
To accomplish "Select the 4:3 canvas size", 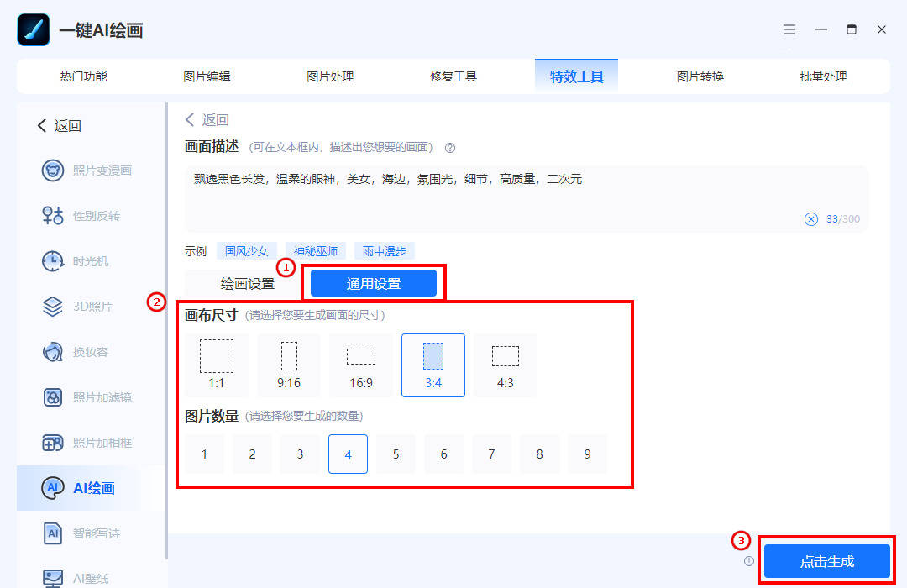I will point(506,365).
